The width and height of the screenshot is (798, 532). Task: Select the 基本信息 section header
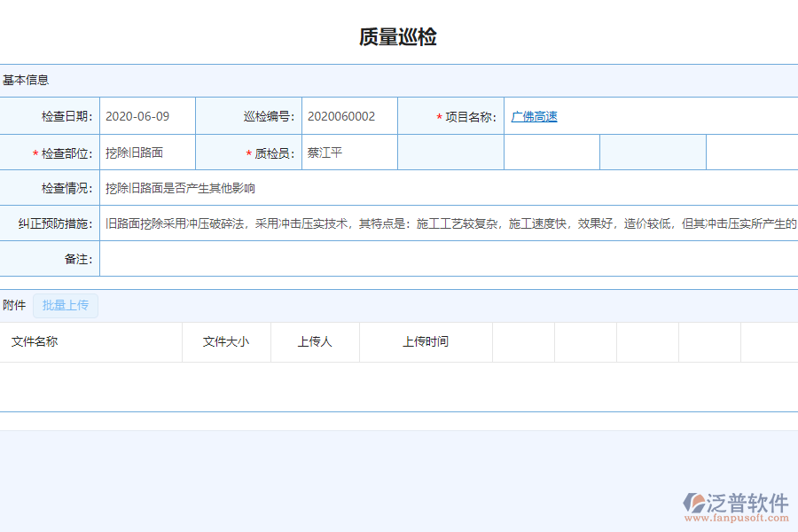(27, 79)
